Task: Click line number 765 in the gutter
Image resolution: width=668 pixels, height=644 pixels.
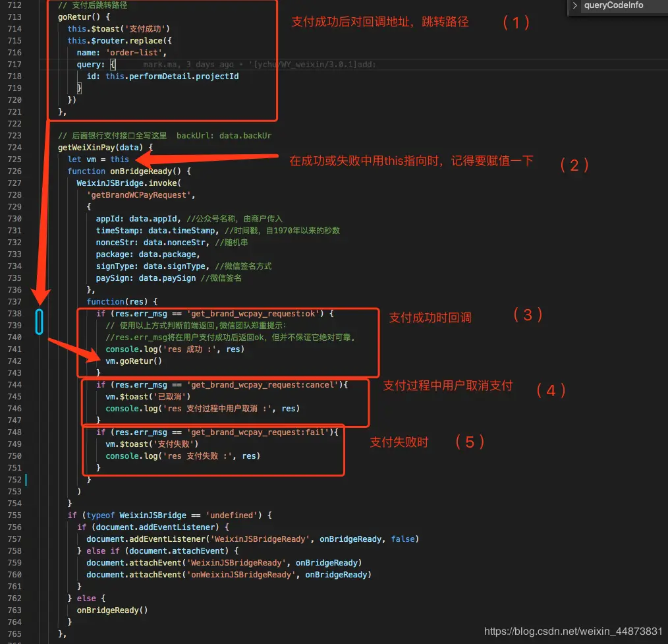Action: click(14, 633)
